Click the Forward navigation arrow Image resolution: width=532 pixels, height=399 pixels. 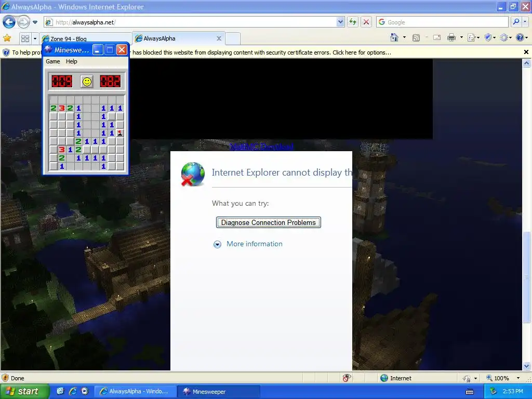pyautogui.click(x=23, y=22)
